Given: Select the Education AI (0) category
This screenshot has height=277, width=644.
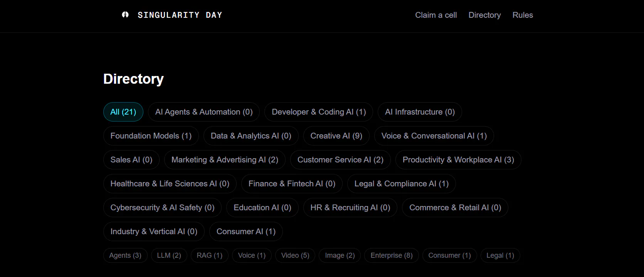Looking at the screenshot, I should coord(262,208).
